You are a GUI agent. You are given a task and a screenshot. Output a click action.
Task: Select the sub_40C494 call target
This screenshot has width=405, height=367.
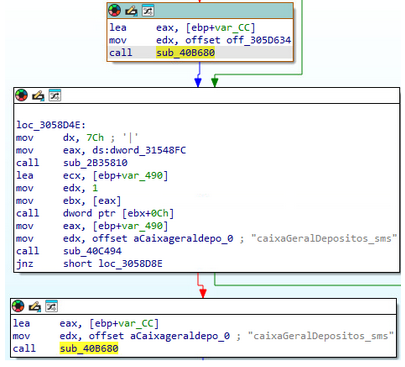click(92, 251)
